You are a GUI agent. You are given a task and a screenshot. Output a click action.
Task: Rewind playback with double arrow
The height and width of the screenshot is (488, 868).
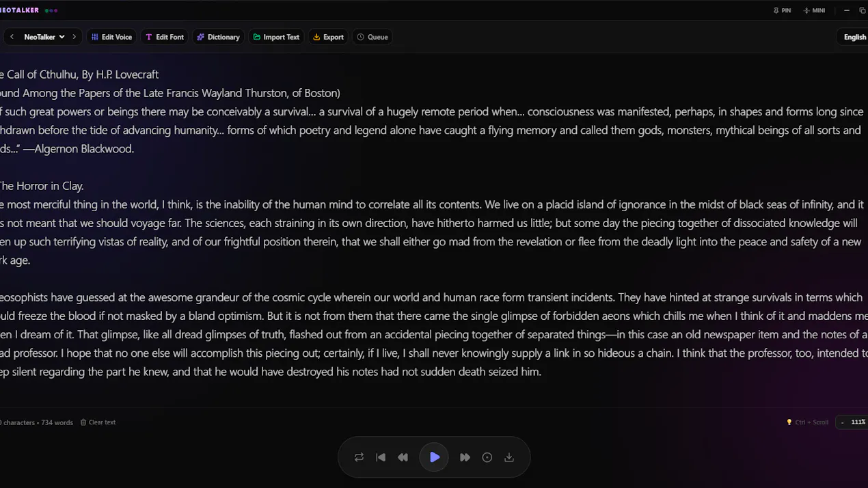pyautogui.click(x=403, y=457)
